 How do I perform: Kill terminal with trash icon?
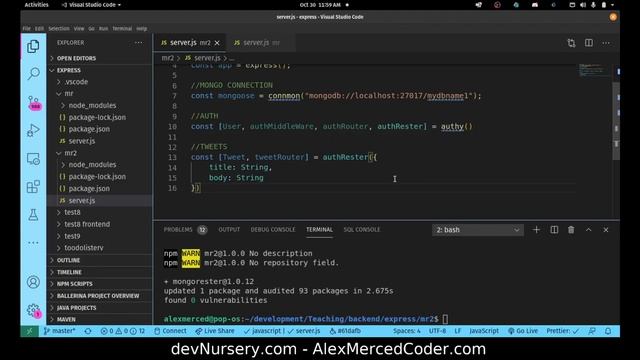571,230
